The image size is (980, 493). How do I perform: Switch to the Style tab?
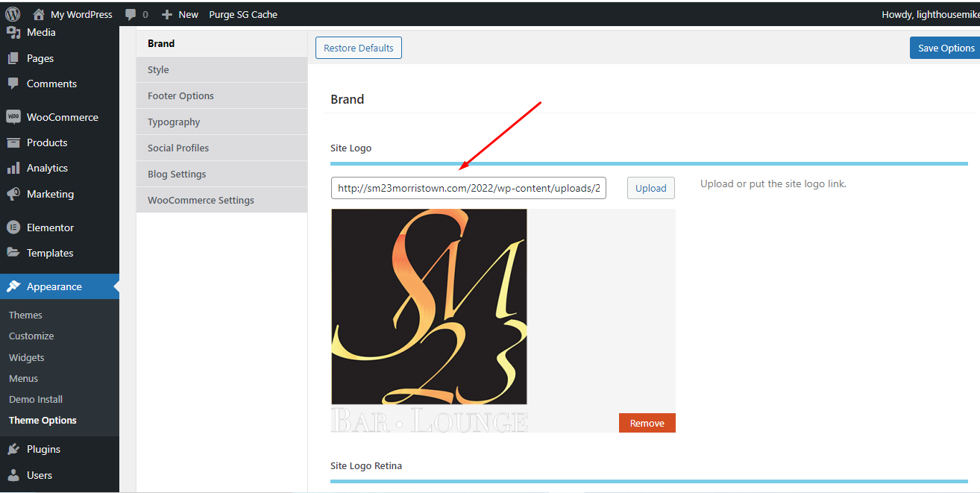222,69
